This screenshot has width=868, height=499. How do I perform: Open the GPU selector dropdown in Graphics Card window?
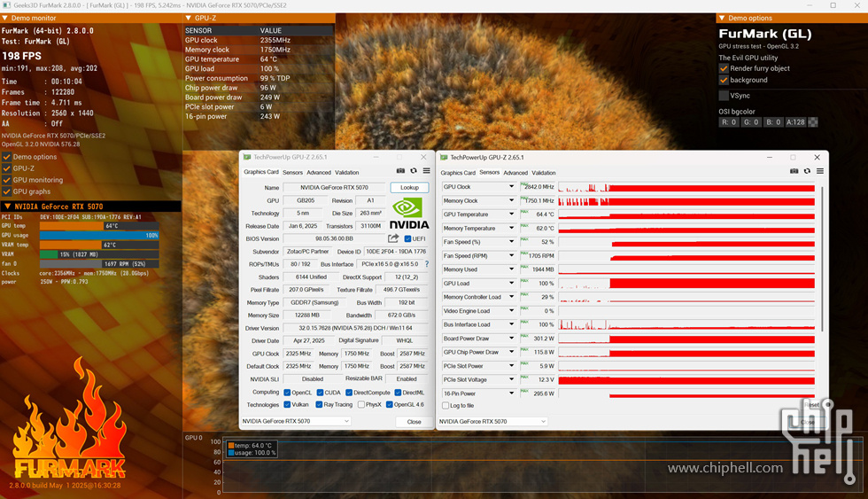point(296,422)
